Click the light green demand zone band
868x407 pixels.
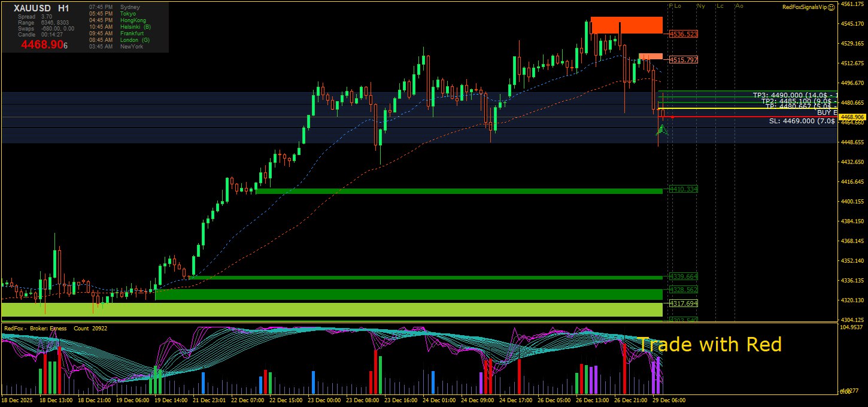332,309
